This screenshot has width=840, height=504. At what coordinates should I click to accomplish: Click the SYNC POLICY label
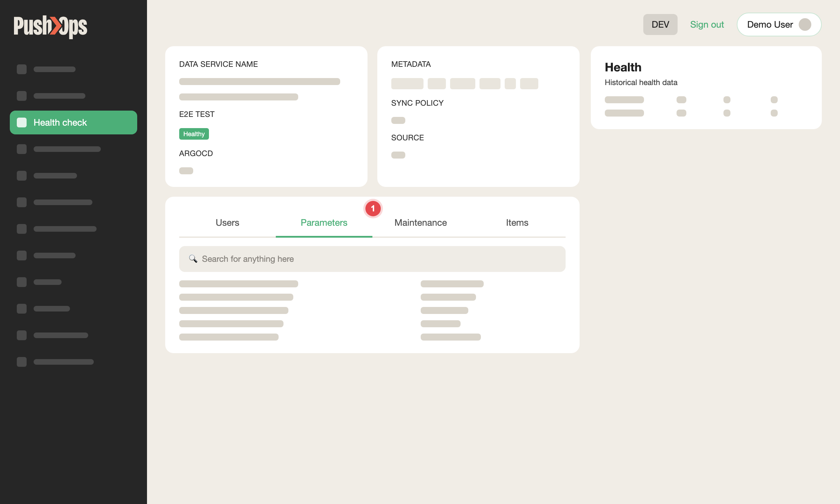[417, 103]
